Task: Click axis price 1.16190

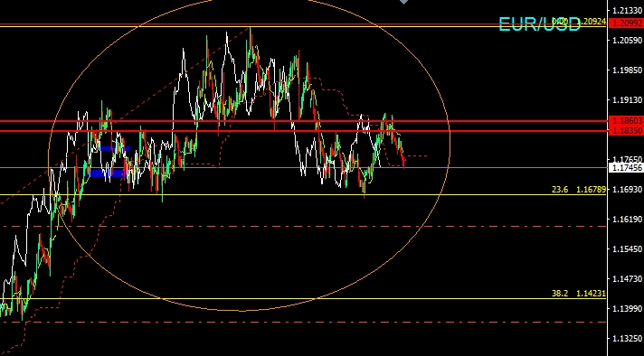Action: (627, 219)
